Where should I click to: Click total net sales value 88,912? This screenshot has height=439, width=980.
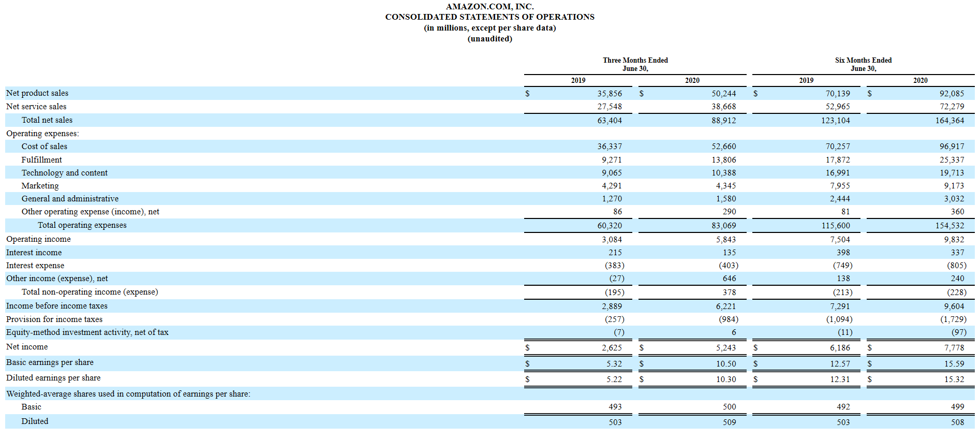click(x=723, y=121)
